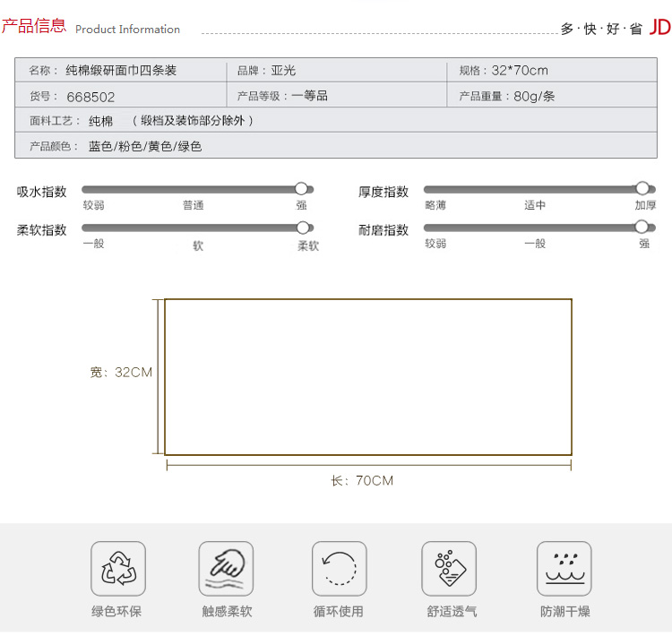The height and width of the screenshot is (636, 672).
Task: Click 加厚 under the thickness slider
Action: point(645,205)
